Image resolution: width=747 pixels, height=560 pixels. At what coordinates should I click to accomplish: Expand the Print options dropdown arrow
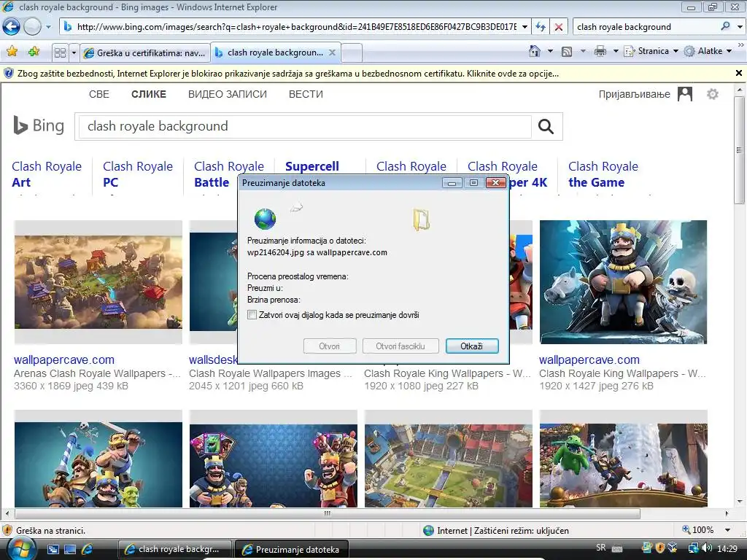click(616, 51)
